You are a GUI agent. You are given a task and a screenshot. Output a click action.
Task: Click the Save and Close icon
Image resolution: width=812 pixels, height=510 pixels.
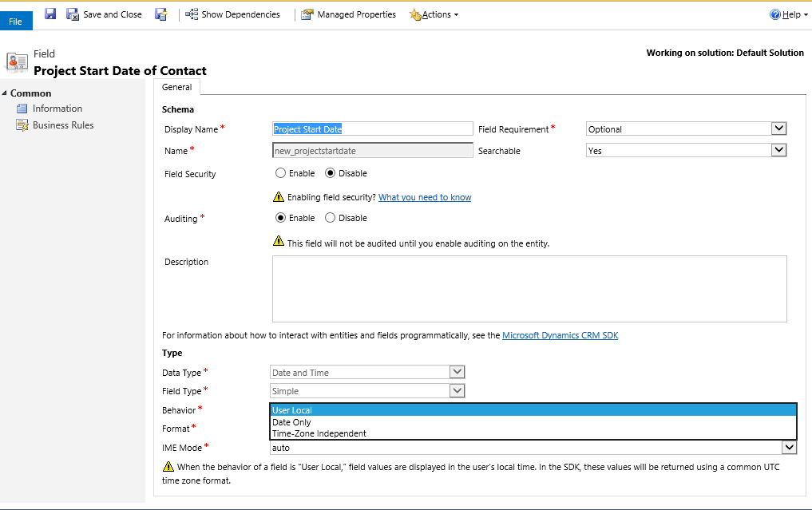coord(72,14)
